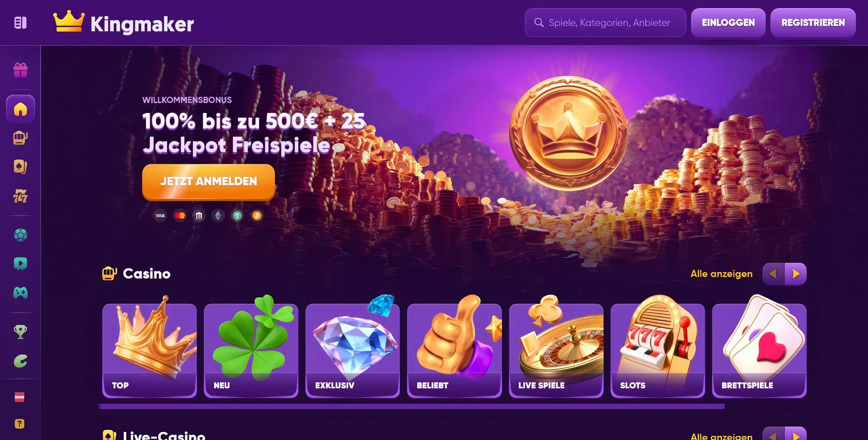The width and height of the screenshot is (868, 440).
Task: Click the 777 slots sidebar icon
Action: (21, 196)
